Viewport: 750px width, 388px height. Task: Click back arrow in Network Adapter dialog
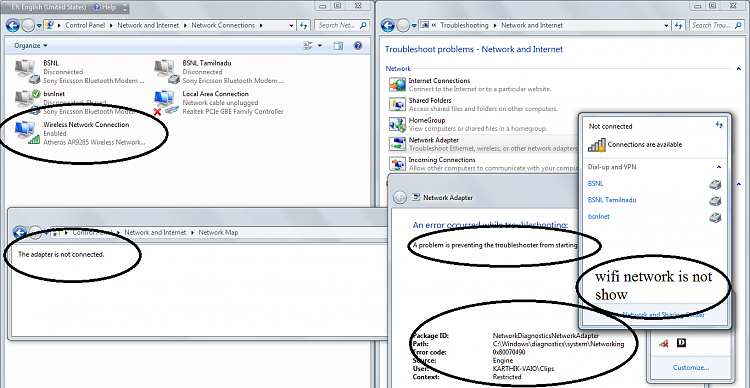pos(400,197)
